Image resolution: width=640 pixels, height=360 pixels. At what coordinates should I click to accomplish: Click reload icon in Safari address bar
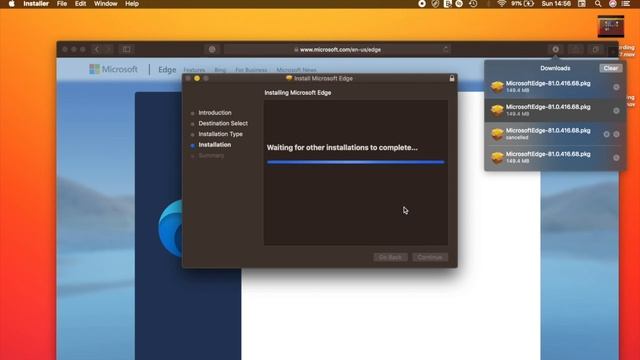pos(446,49)
